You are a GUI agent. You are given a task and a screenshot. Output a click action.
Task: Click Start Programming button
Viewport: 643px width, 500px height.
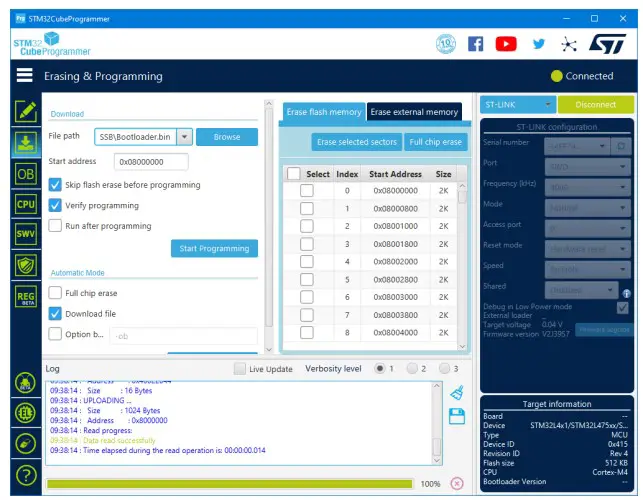(x=214, y=248)
